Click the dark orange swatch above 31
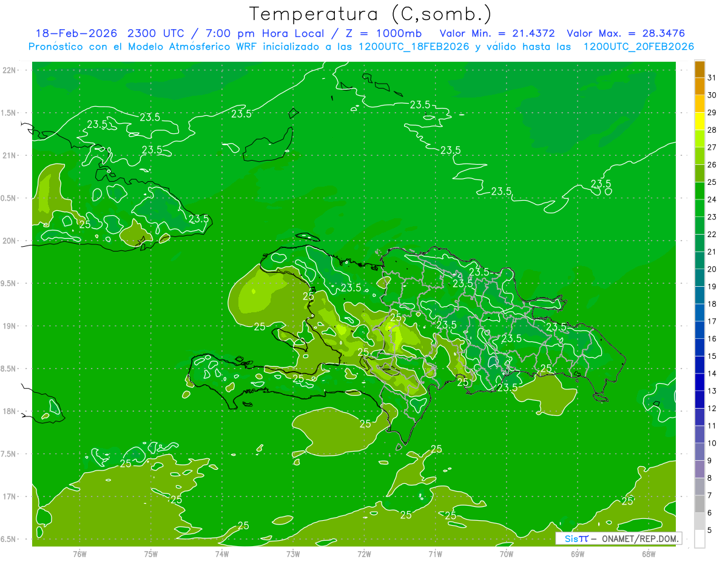The width and height of the screenshot is (728, 562). pos(699,69)
